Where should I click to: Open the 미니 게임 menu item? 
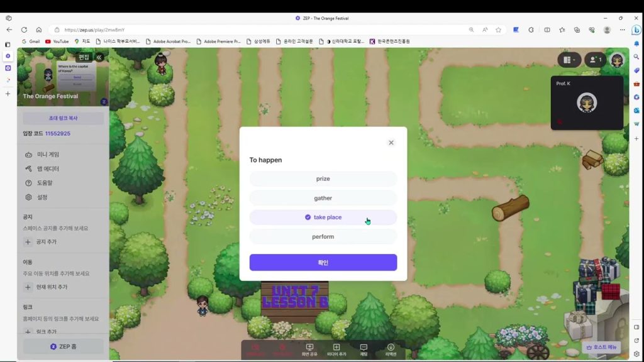[48, 155]
